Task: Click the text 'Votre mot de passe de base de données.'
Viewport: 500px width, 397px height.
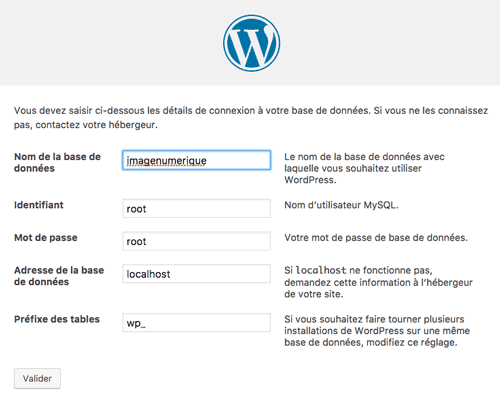Action: 376,238
